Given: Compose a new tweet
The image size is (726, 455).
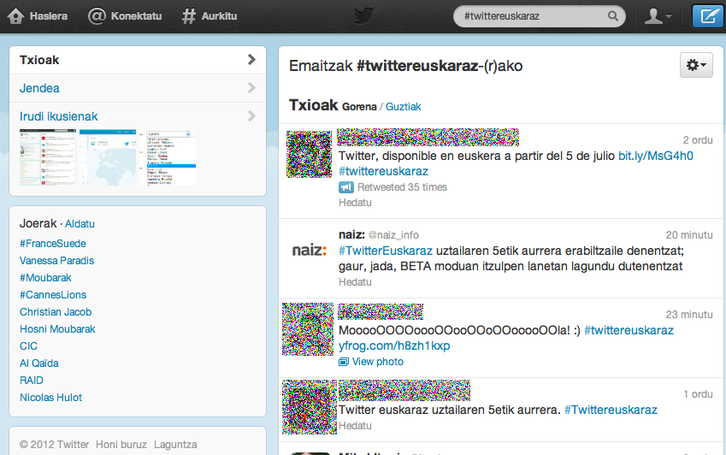Looking at the screenshot, I should click(708, 16).
